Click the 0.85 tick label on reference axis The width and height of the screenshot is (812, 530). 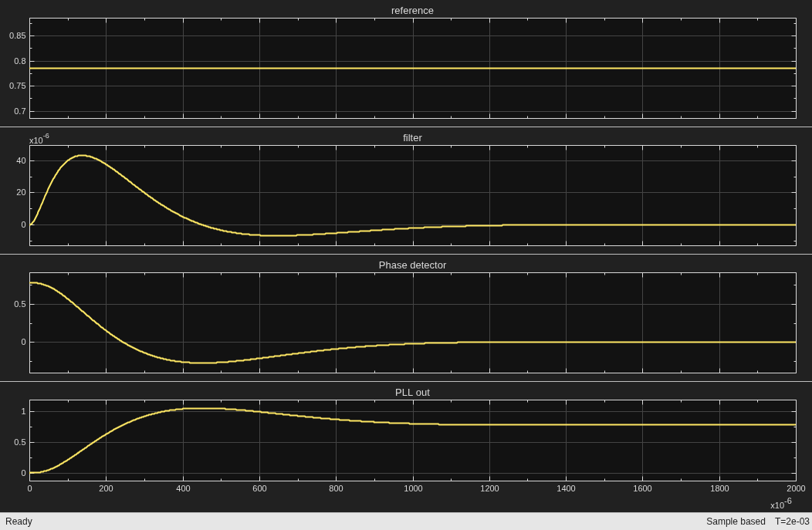click(17, 35)
